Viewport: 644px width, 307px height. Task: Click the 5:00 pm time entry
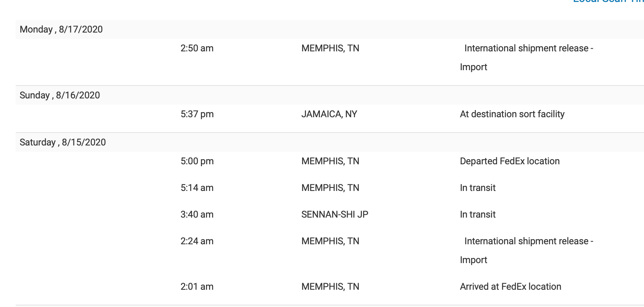[197, 161]
